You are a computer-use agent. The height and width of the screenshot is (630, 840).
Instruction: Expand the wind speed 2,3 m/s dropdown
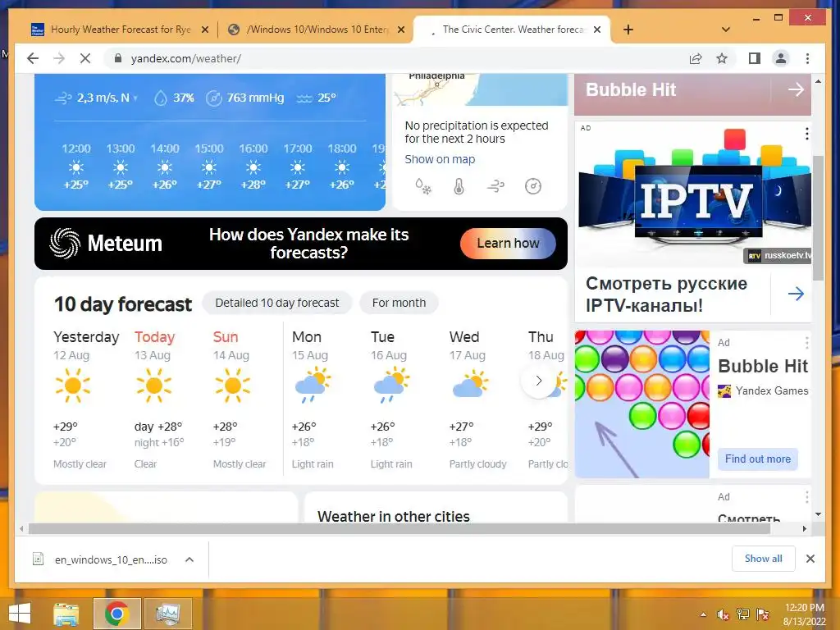click(97, 98)
